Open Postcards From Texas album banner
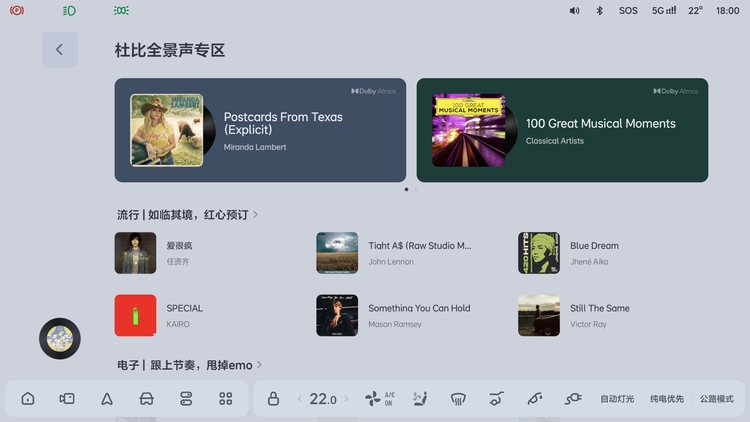Image resolution: width=750 pixels, height=422 pixels. tap(260, 130)
